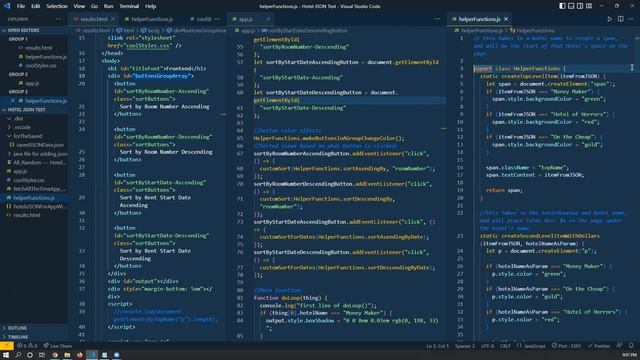Switch to helperFunctions.js tab in first group
The image size is (640, 360).
(x=152, y=19)
